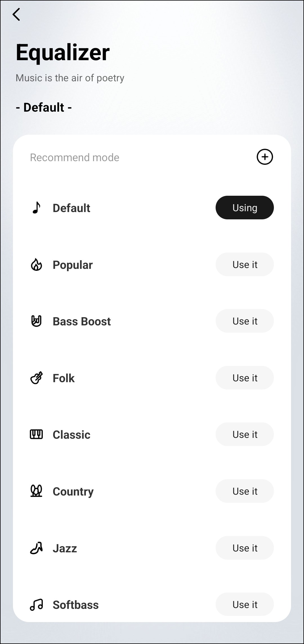The height and width of the screenshot is (644, 304).
Task: Tap the flame icon beside Popular
Action: click(x=36, y=265)
